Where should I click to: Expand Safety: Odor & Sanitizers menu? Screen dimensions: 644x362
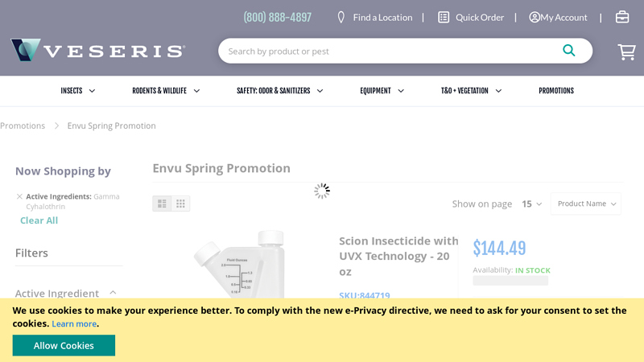click(x=279, y=91)
